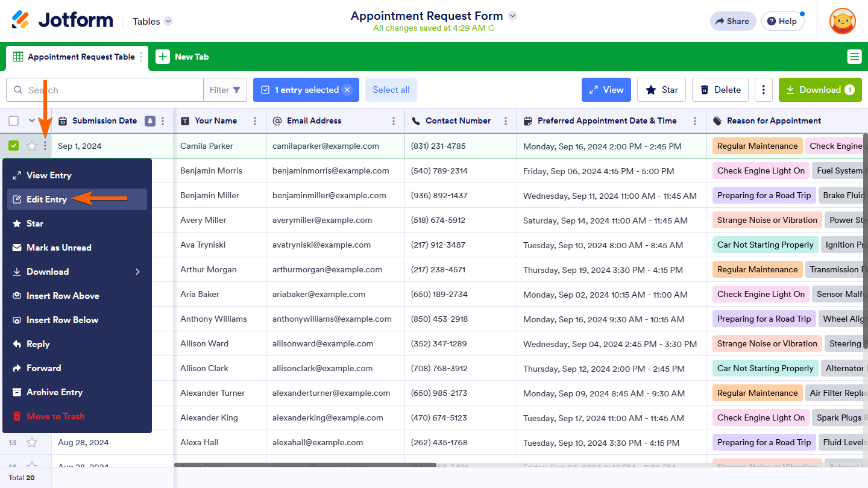Expand the Appointment Request Form title dropdown
The width and height of the screenshot is (868, 488).
(512, 16)
